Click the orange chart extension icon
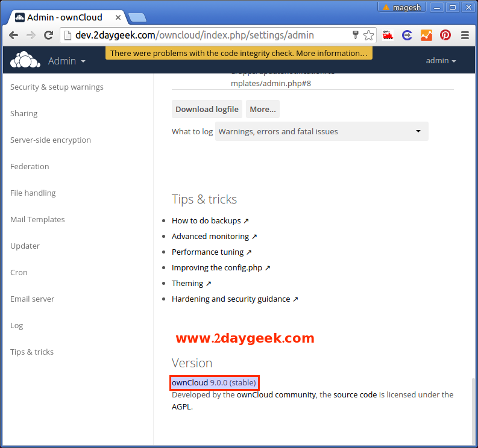 tap(426, 36)
